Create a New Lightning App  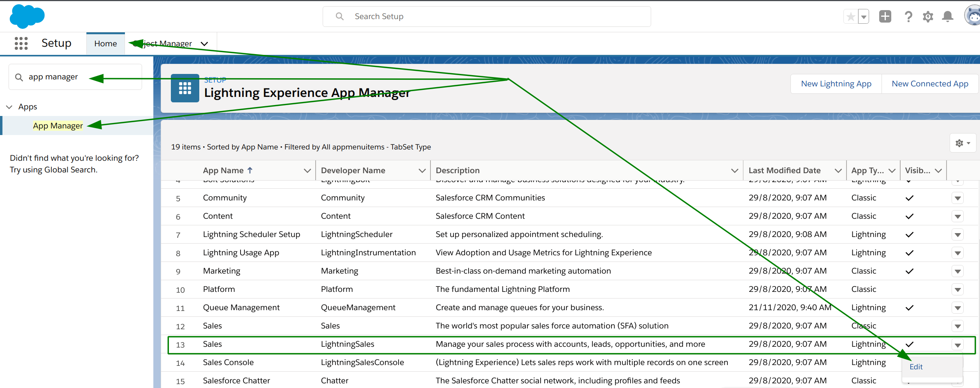click(836, 84)
